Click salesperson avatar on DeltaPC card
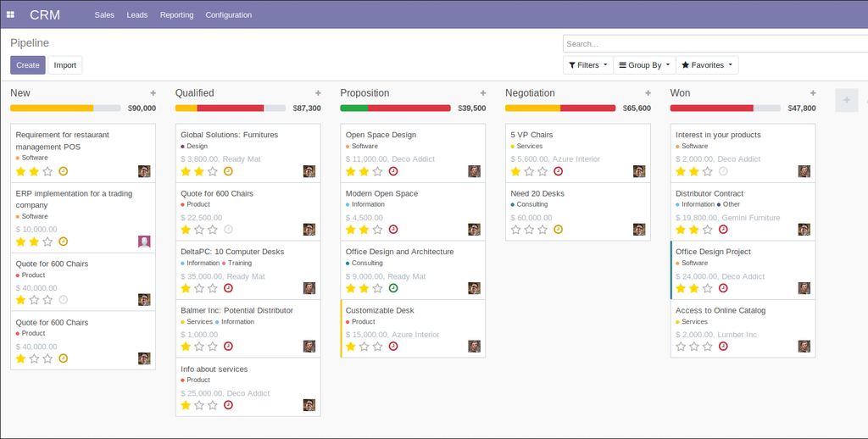The image size is (868, 439). [x=309, y=288]
